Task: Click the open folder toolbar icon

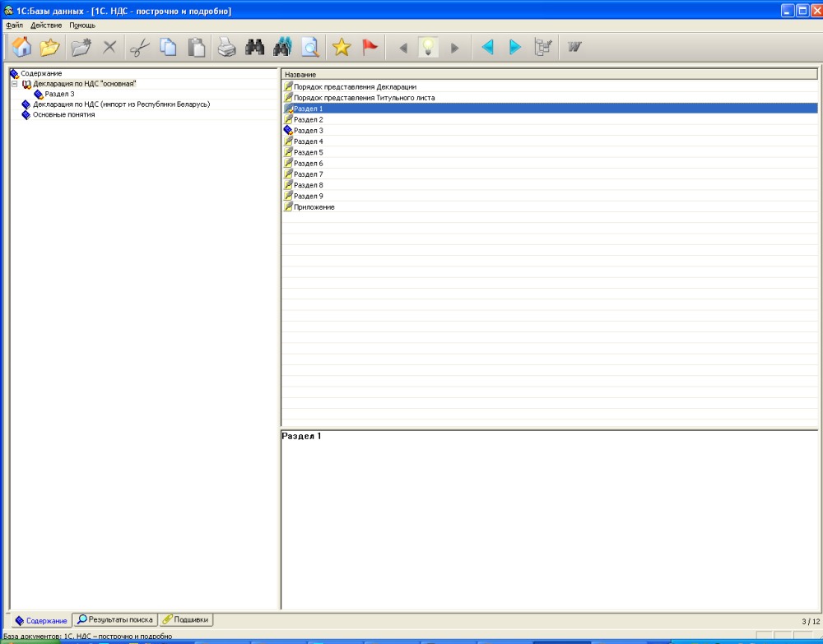Action: pos(50,48)
